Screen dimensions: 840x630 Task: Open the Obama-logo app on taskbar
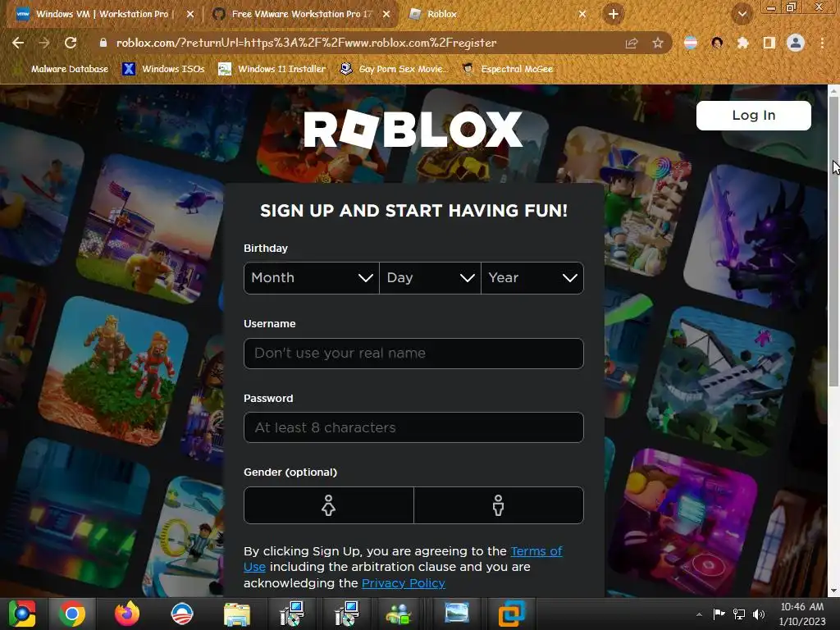[182, 614]
